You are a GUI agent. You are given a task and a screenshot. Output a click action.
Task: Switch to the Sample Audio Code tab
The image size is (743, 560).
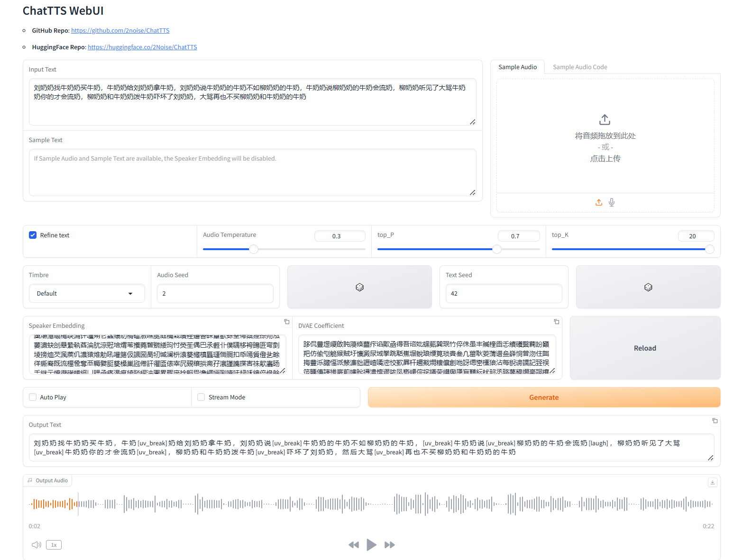[579, 67]
